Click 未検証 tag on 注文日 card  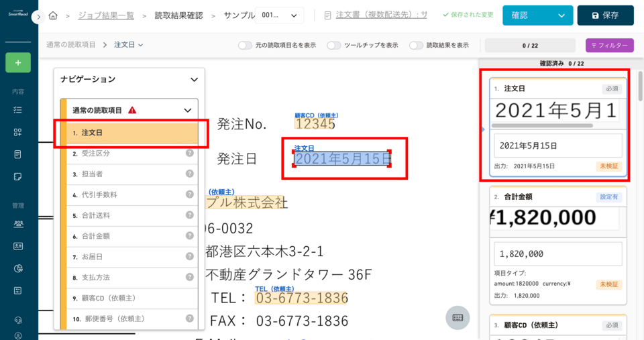point(608,166)
